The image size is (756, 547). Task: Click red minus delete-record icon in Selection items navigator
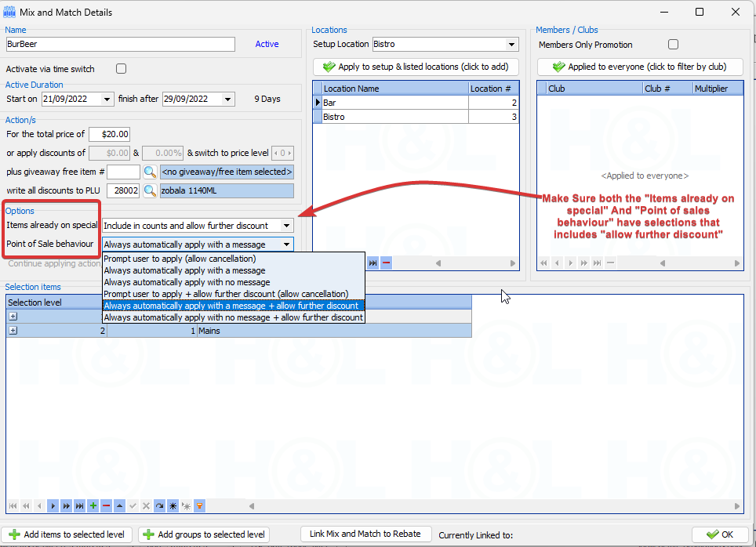(x=107, y=506)
